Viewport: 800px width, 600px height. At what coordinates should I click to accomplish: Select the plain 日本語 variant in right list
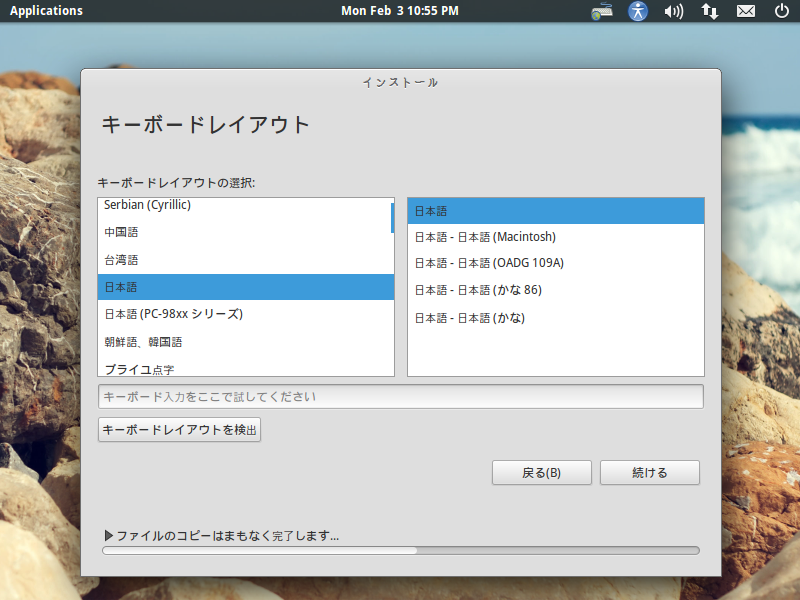pyautogui.click(x=556, y=211)
